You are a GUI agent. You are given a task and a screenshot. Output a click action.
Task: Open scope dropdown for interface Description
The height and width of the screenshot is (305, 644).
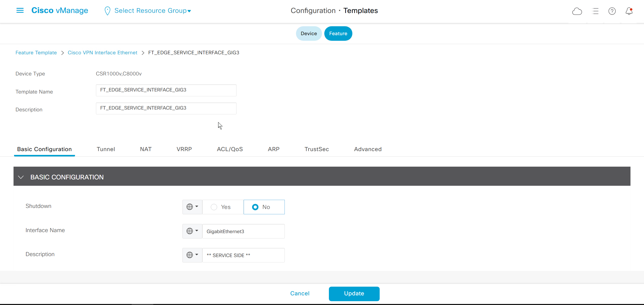192,255
